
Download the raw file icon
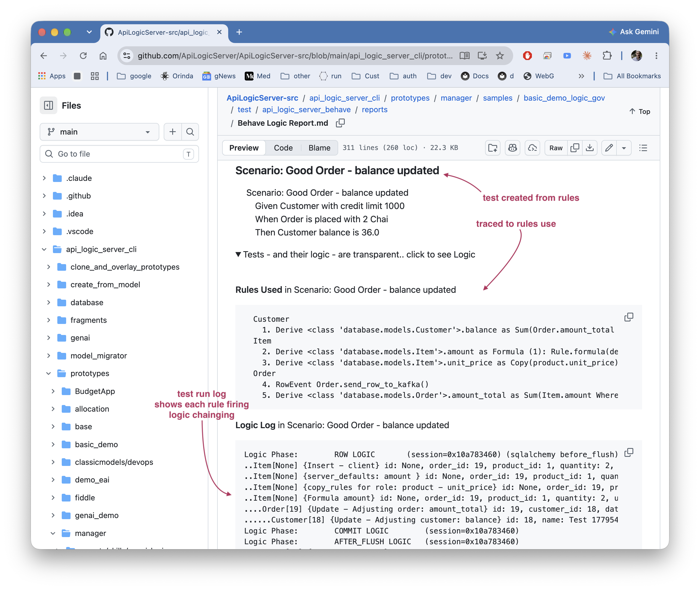point(590,148)
